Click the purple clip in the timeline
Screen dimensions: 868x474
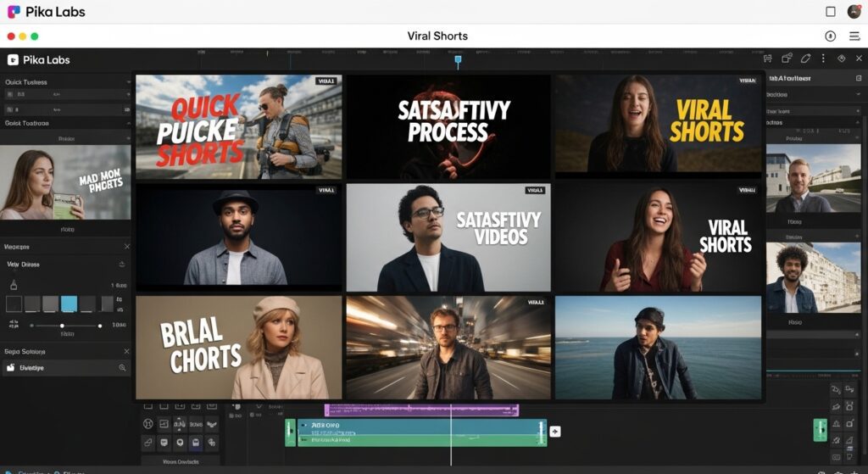pos(421,410)
